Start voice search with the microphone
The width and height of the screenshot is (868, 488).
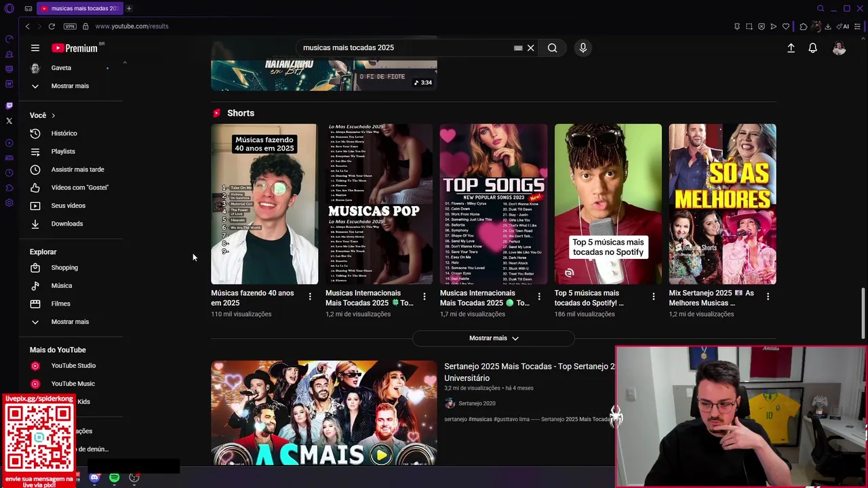point(583,48)
